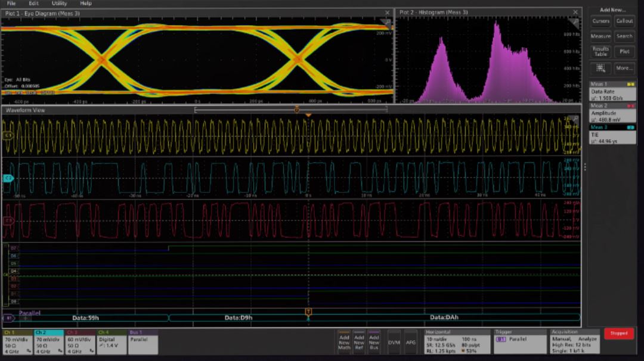Select the C3 red waveform handle
The image size is (644, 361).
pyautogui.click(x=8, y=221)
